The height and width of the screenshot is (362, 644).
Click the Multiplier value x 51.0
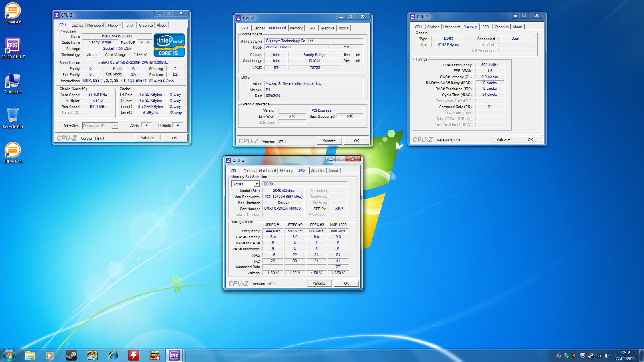pos(98,101)
